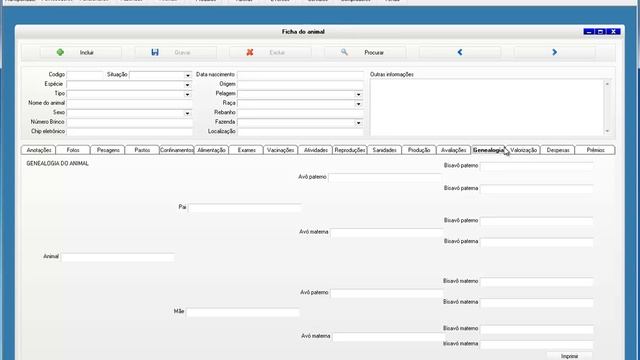
Task: Open the Pelagem dropdown
Action: (358, 94)
